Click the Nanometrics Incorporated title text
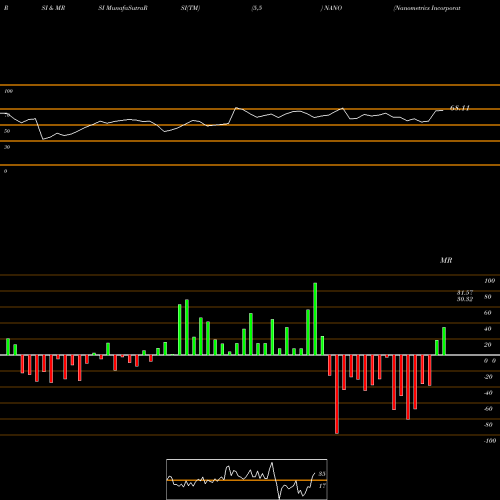Image resolution: width=500 pixels, height=500 pixels. click(427, 8)
